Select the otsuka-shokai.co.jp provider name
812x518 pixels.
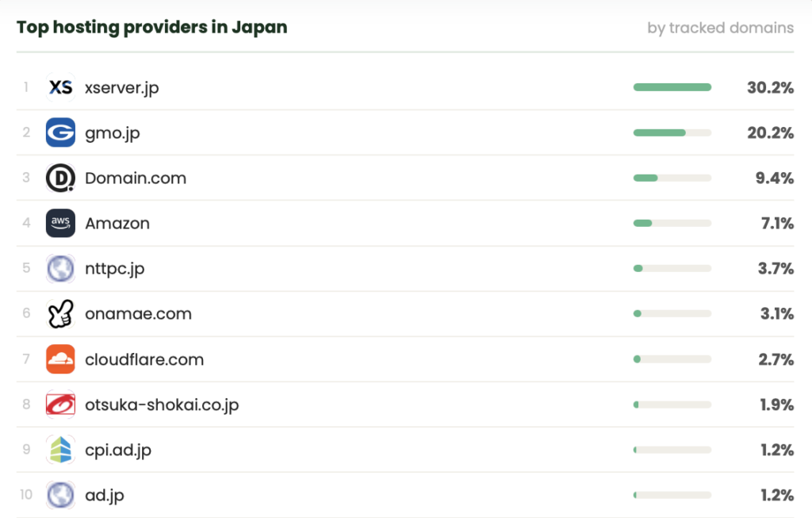tap(162, 405)
